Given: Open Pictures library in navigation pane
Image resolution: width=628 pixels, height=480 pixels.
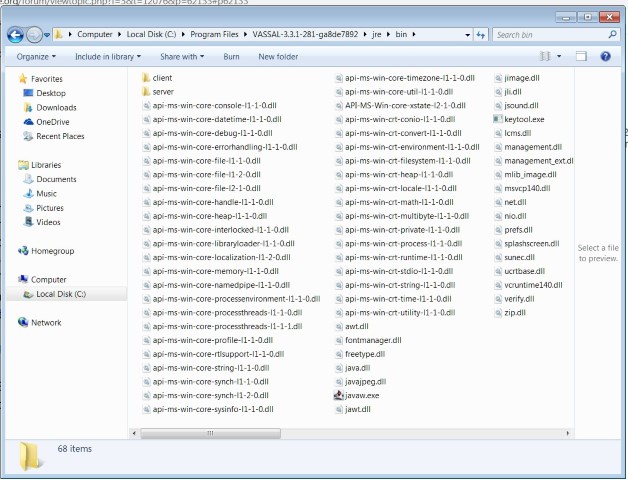Looking at the screenshot, I should coord(50,208).
